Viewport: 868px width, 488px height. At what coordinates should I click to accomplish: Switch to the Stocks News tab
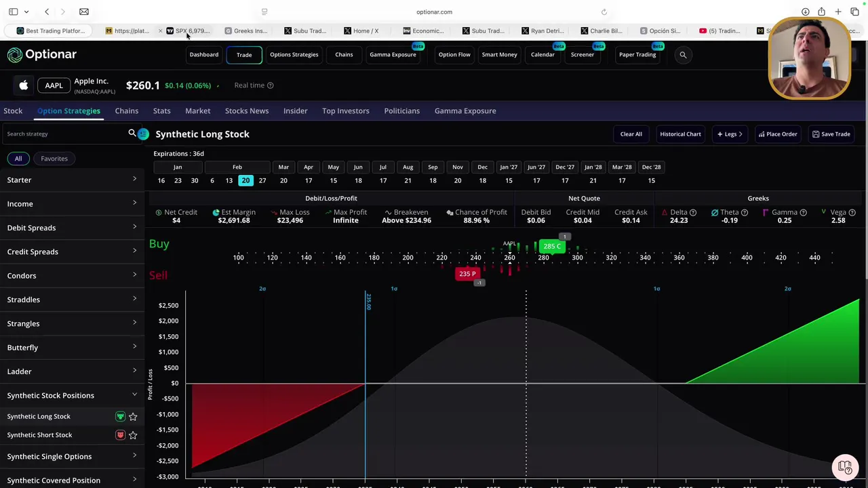pyautogui.click(x=247, y=110)
